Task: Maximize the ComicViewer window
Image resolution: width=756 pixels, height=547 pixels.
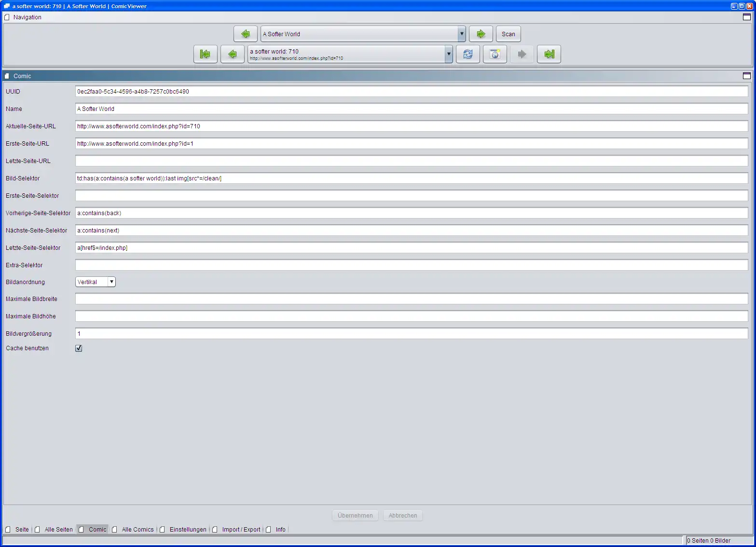Action: click(x=742, y=6)
